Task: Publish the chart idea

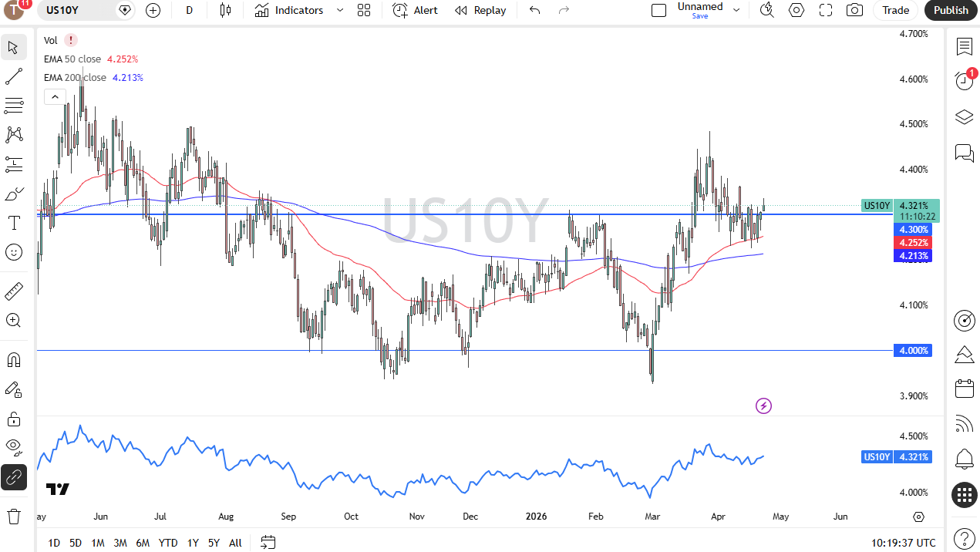Action: click(x=951, y=10)
